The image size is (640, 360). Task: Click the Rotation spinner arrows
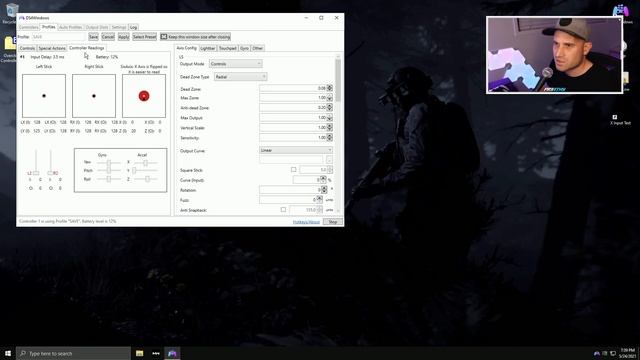point(324,190)
